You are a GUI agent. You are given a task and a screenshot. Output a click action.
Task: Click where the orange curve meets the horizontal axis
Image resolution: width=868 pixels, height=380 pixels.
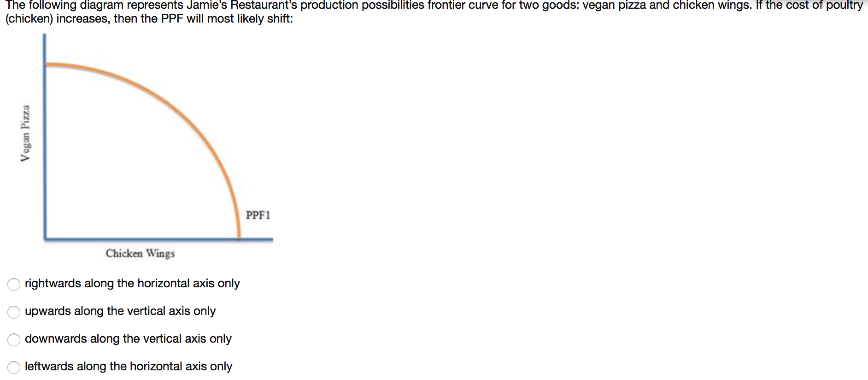click(x=239, y=238)
